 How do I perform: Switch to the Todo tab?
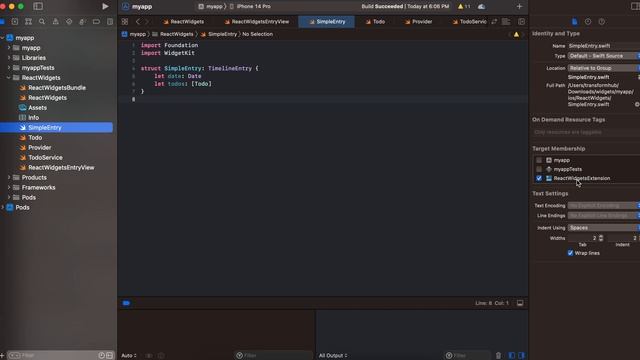[x=375, y=22]
